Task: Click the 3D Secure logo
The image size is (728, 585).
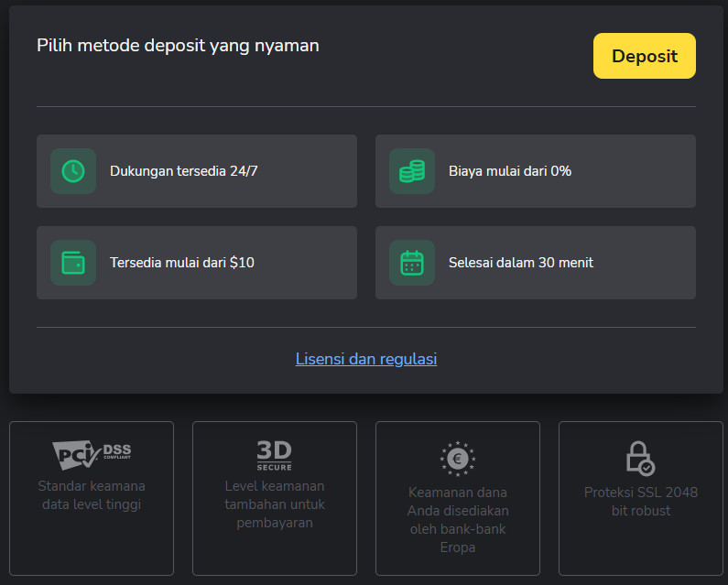Action: (275, 456)
